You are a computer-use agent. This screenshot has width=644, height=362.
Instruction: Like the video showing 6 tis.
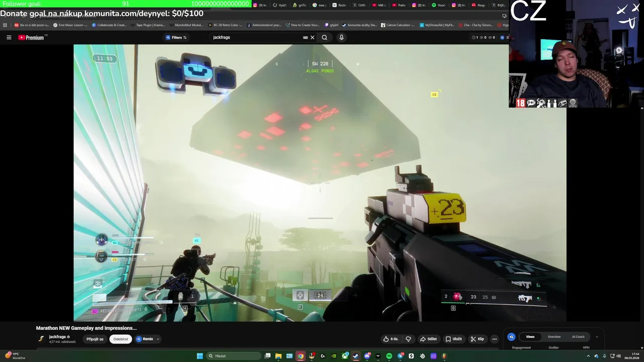tap(391, 339)
